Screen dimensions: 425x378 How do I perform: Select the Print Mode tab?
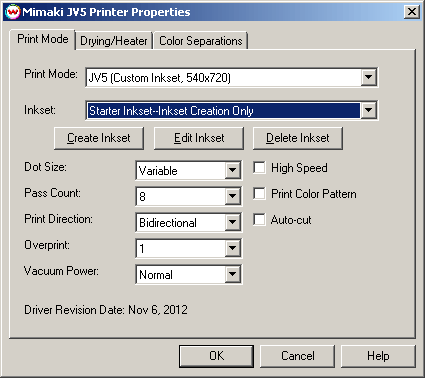[43, 39]
